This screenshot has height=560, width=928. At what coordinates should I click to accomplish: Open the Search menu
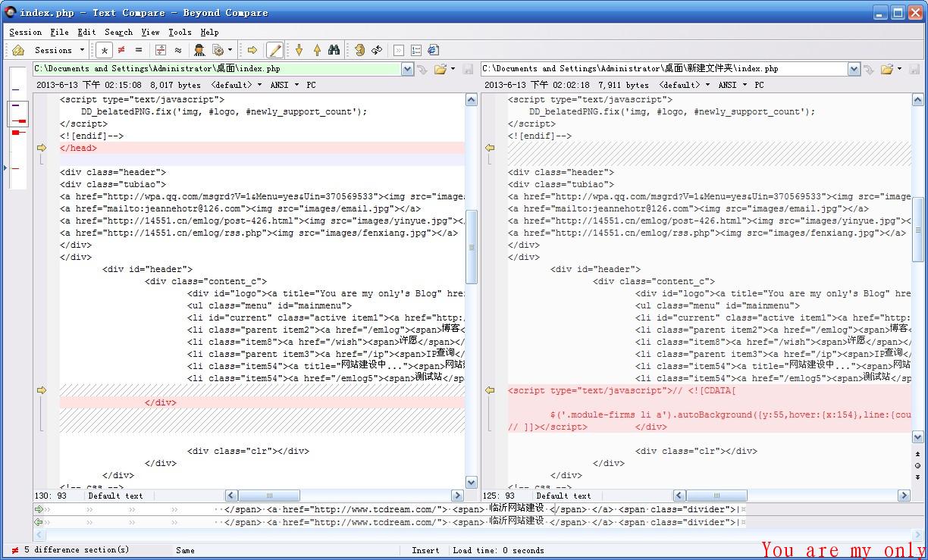point(118,32)
